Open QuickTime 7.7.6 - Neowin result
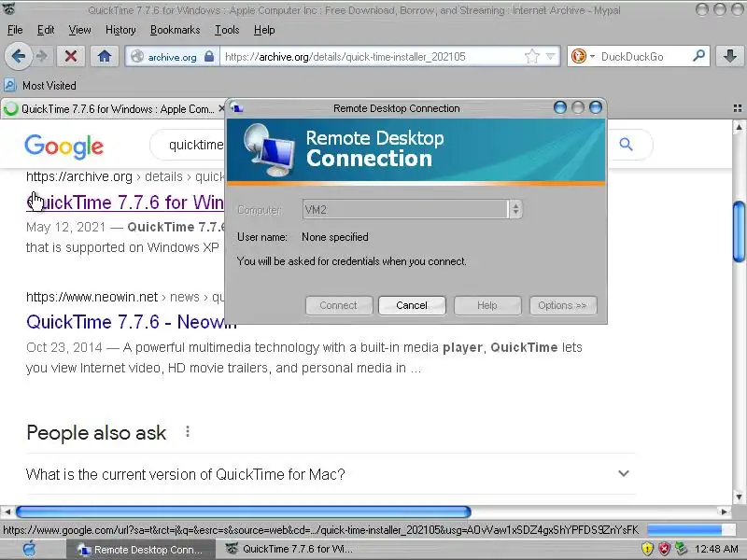Image resolution: width=747 pixels, height=560 pixels. 132,322
